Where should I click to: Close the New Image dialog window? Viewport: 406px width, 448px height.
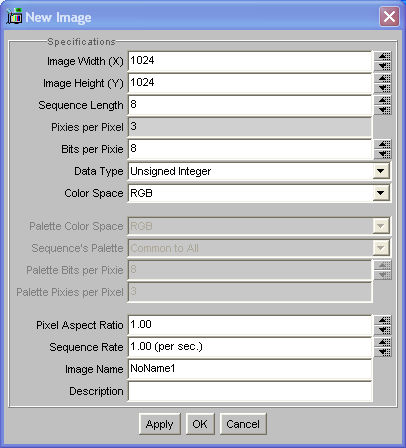(x=389, y=16)
